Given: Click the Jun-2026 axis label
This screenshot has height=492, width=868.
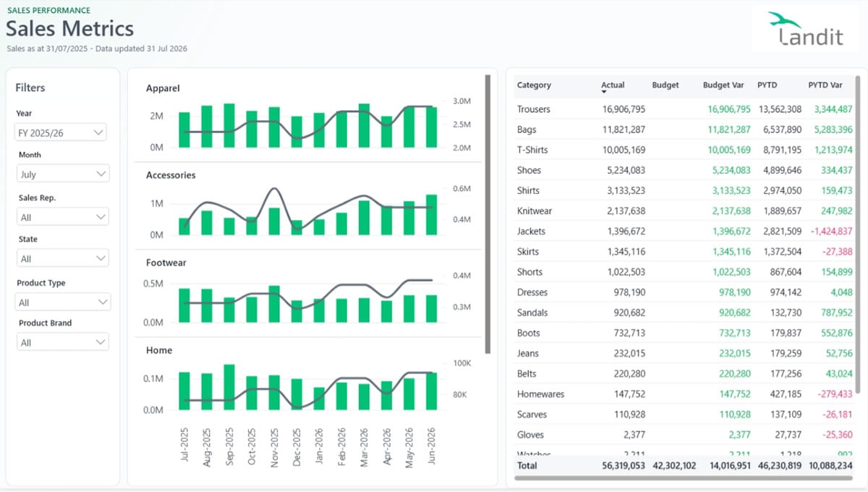Looking at the screenshot, I should 431,446.
